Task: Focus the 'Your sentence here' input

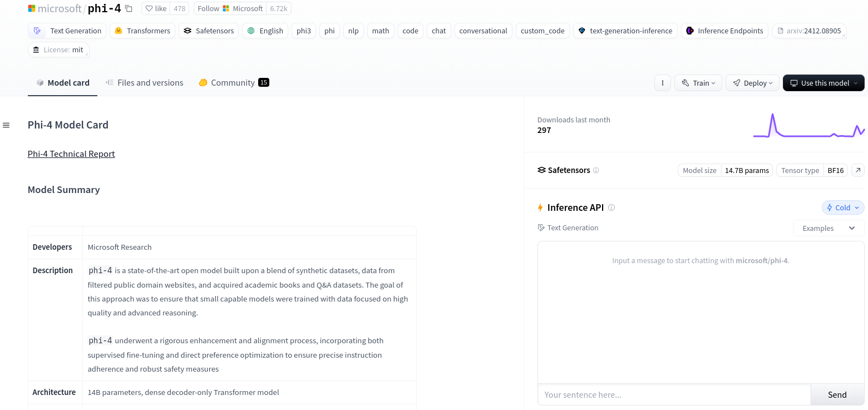Action: point(674,394)
